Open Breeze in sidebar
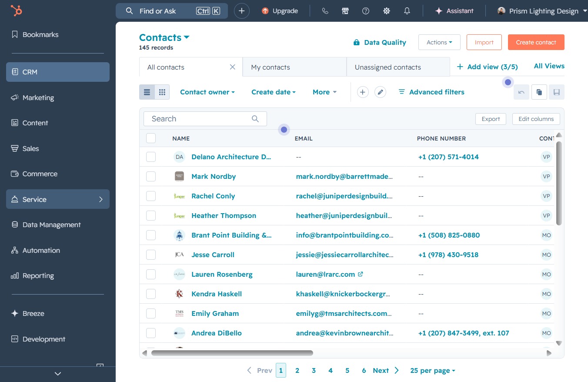Viewport: 588px width, 382px height. (x=58, y=313)
